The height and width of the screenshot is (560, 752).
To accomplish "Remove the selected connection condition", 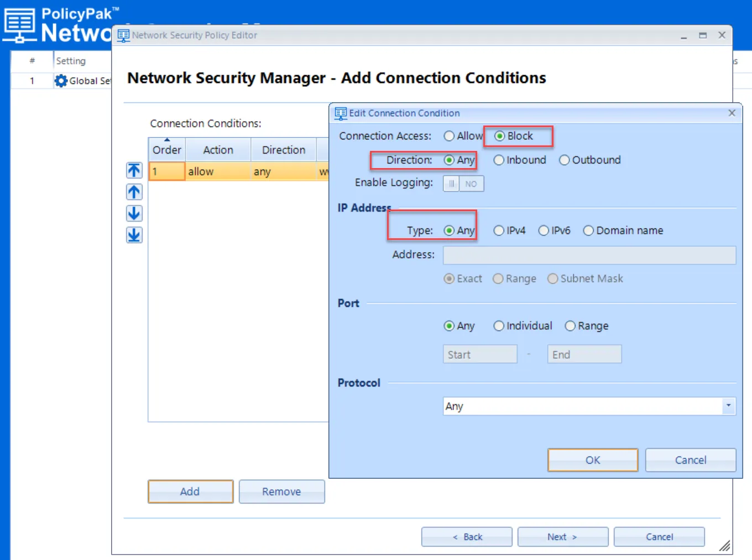I will (x=282, y=491).
